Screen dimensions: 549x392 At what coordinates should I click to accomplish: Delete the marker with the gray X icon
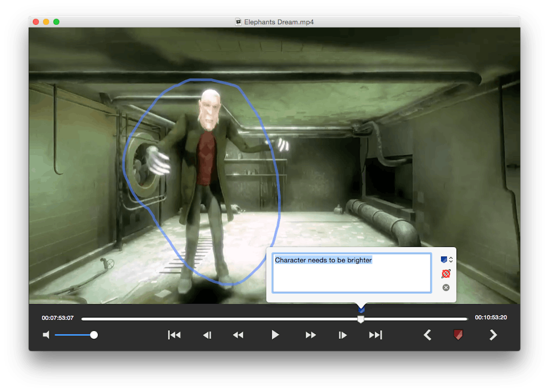pos(446,288)
